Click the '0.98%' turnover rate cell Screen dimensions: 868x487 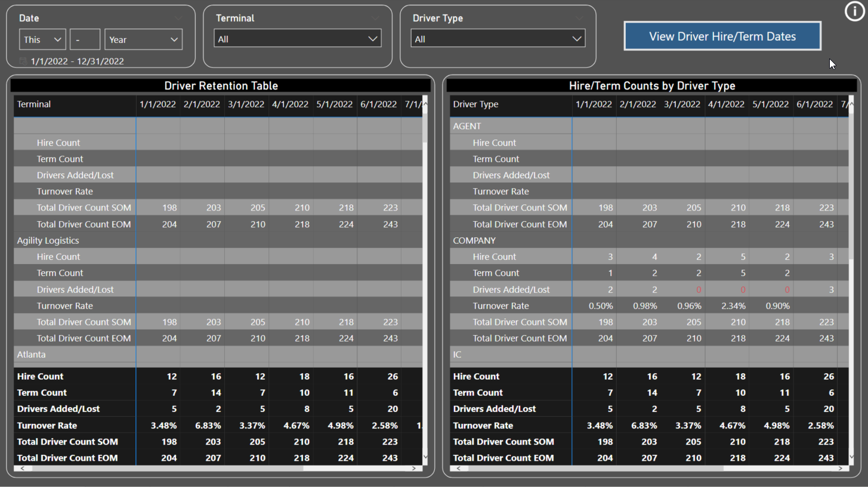(645, 305)
